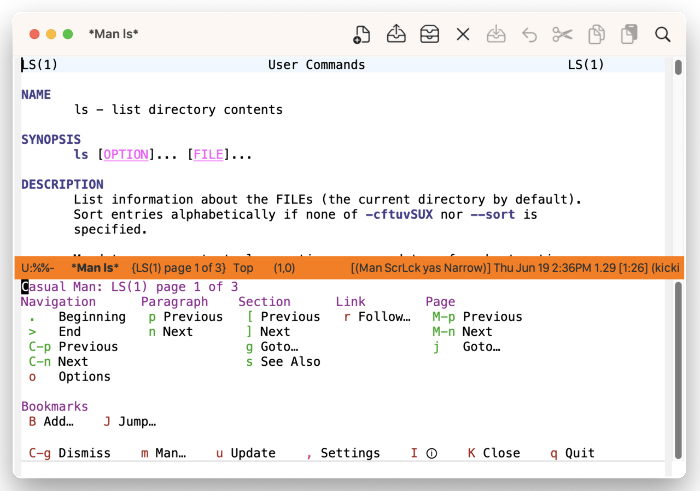The height and width of the screenshot is (491, 700).
Task: Click Dismiss in the bottom menu row
Action: click(84, 453)
